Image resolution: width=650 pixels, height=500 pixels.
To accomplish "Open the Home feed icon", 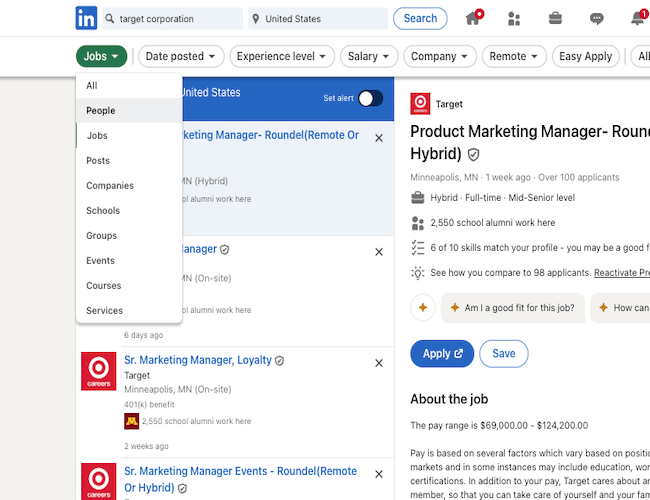I will pos(473,18).
